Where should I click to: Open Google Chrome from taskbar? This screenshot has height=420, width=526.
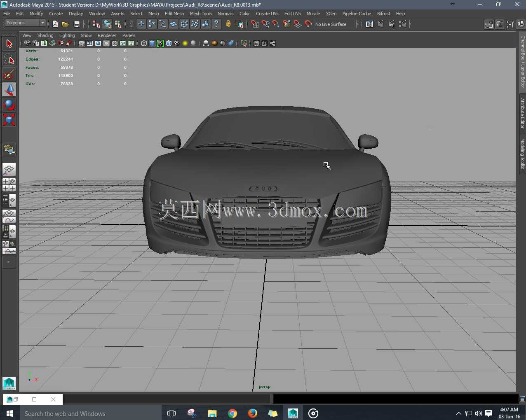coord(232,413)
